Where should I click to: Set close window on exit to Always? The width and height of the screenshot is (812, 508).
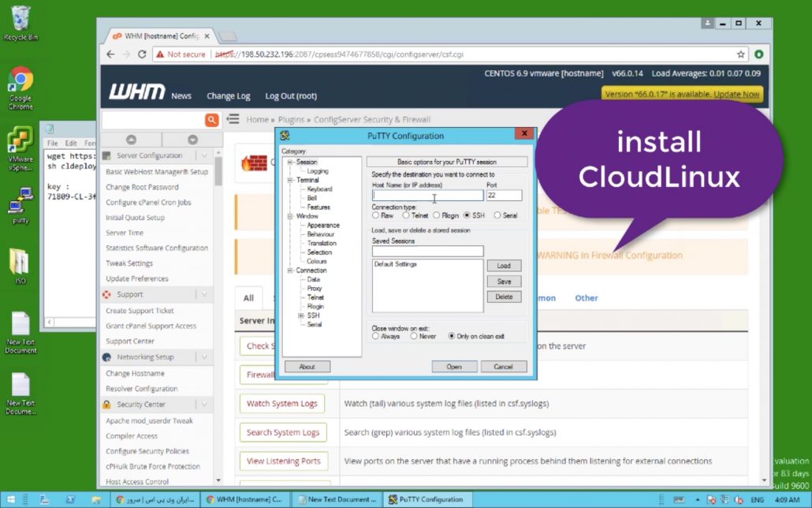pos(376,336)
